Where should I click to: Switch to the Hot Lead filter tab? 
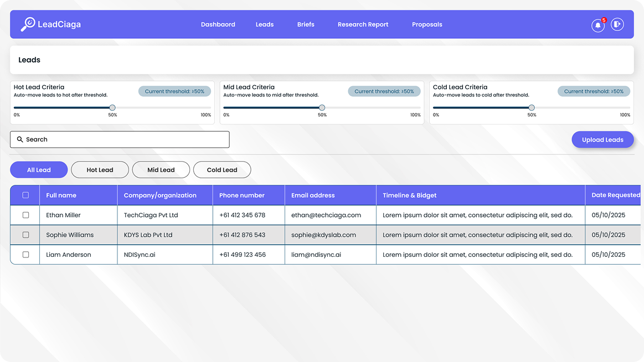(x=100, y=169)
